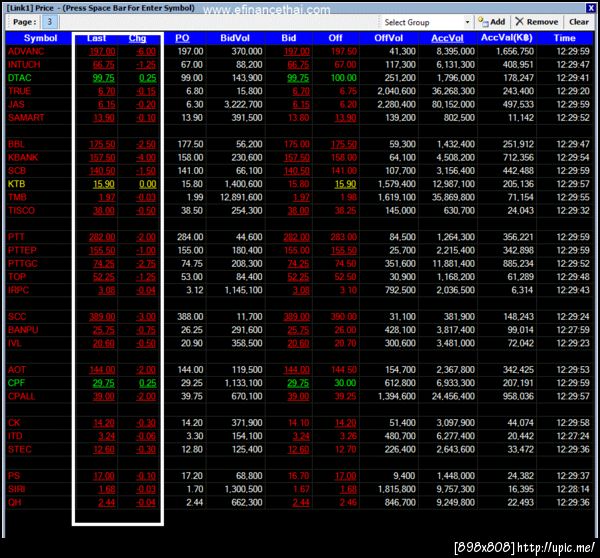Viewport: 600px width, 558px height.
Task: Click ADVANC AccVal 1,656,750
Action: (515, 51)
